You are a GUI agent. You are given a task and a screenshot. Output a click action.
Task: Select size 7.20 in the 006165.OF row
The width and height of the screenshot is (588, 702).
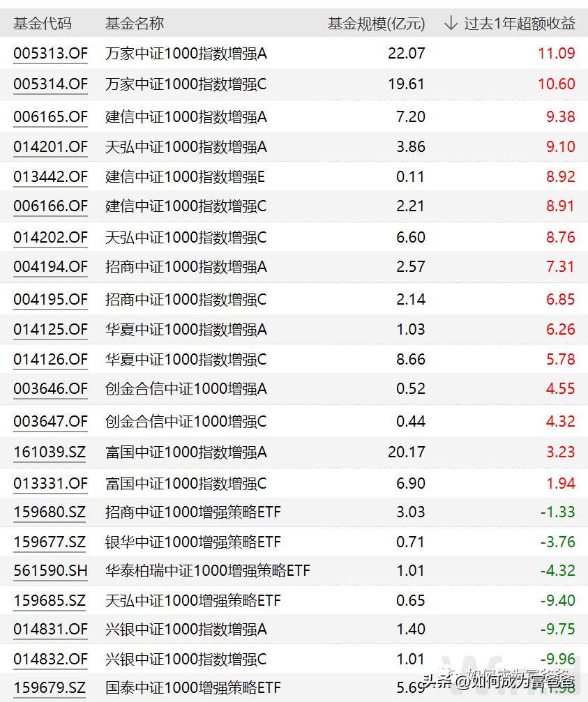click(411, 117)
